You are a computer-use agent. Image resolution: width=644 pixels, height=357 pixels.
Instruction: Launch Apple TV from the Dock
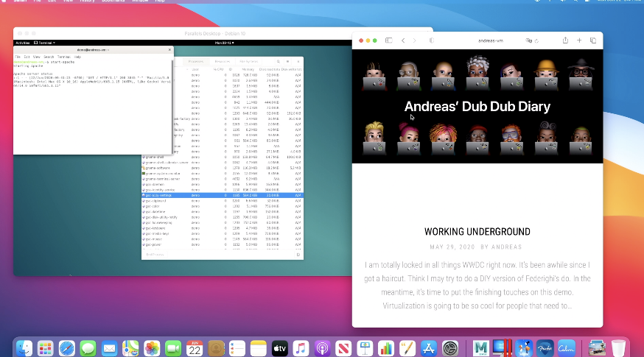[280, 348]
